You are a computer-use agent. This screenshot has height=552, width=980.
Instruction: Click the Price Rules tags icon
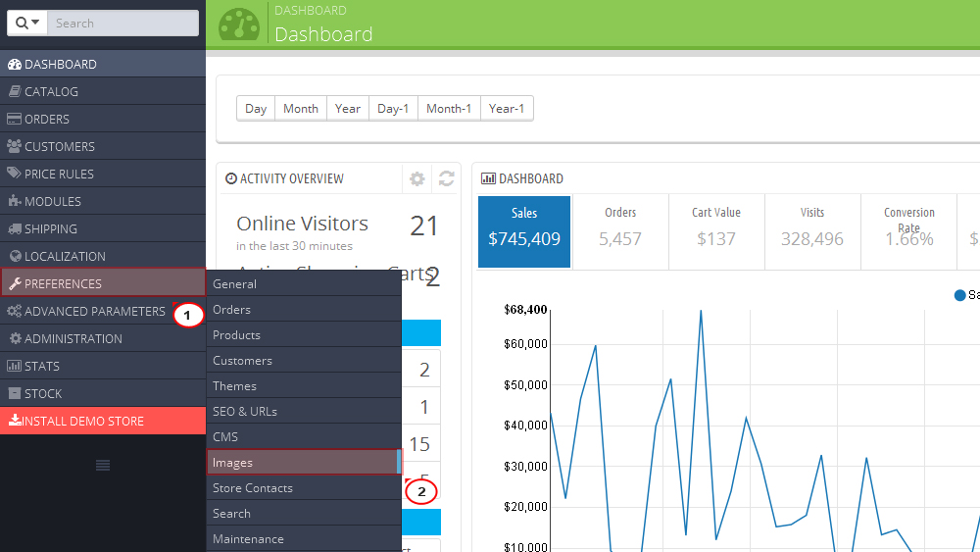[x=14, y=174]
